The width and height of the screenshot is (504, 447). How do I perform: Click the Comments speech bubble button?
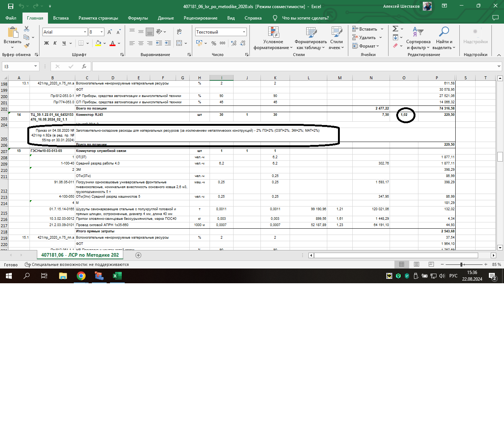pos(496,18)
